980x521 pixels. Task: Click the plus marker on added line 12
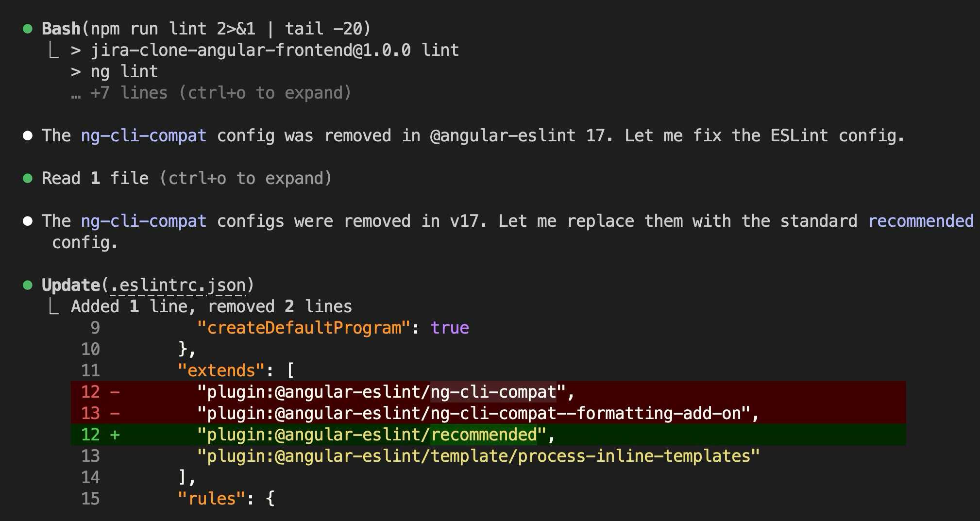115,435
